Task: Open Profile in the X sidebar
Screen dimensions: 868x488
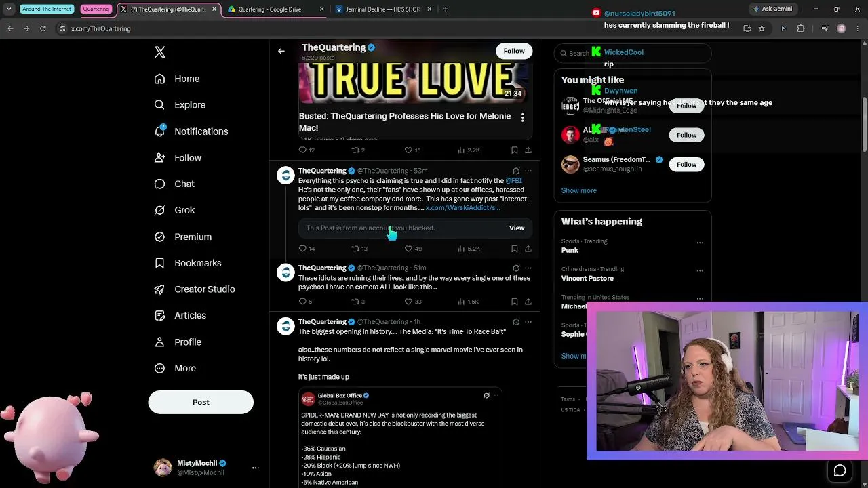Action: [x=178, y=342]
